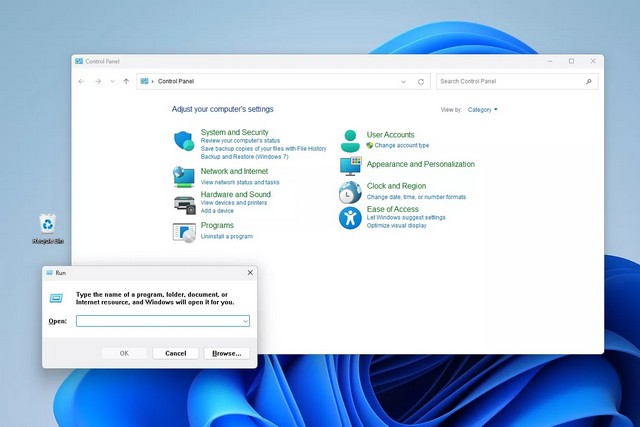Click the Control Panel title bar icon
640x427 pixels.
79,61
